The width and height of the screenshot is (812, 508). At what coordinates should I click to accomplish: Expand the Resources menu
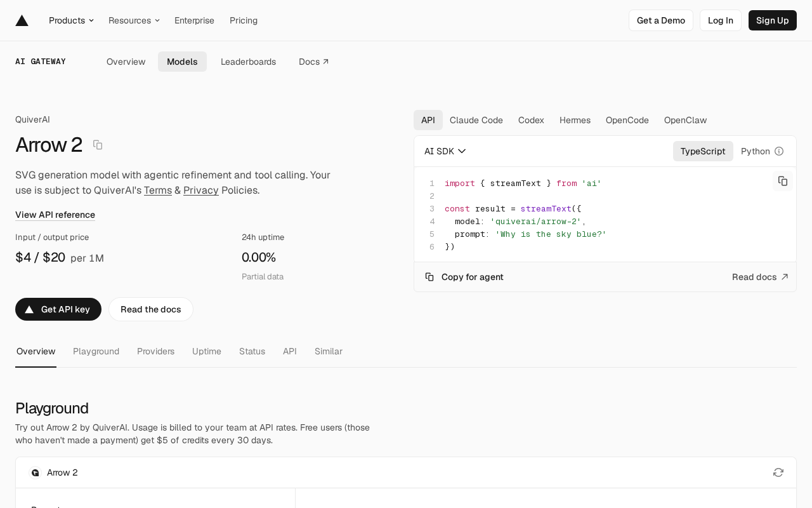(134, 20)
